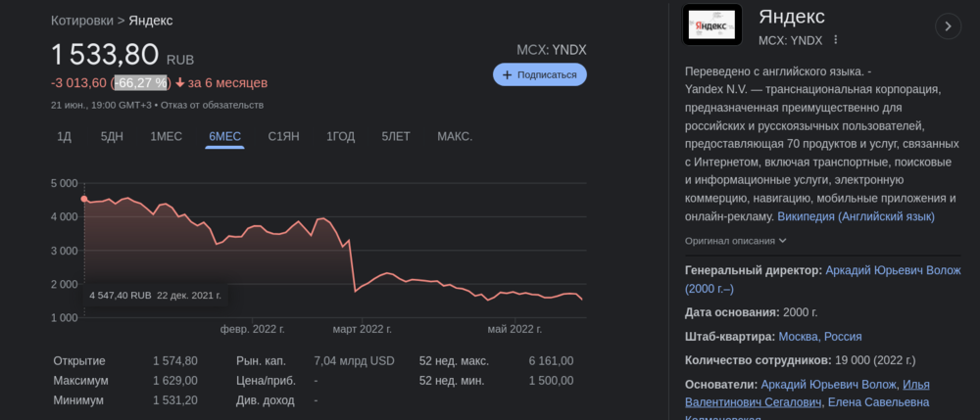Switch to the С1ЯН range tab
The image size is (980, 420).
click(x=284, y=136)
